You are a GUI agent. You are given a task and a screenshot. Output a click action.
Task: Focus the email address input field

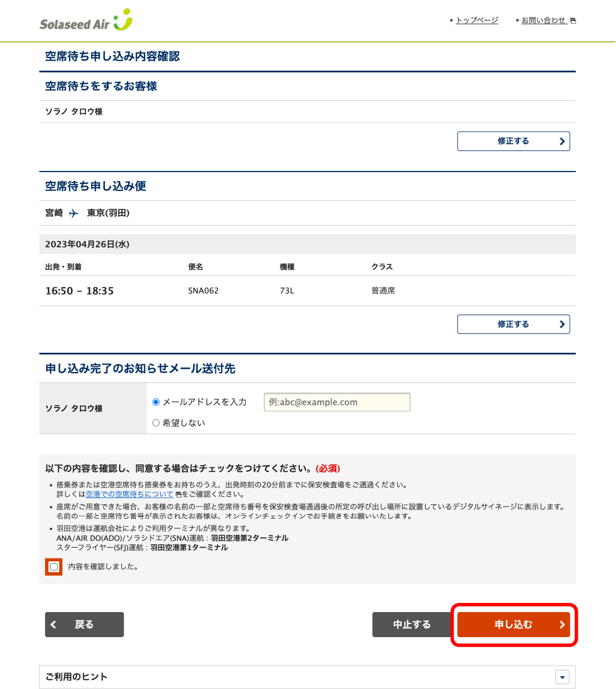(337, 402)
